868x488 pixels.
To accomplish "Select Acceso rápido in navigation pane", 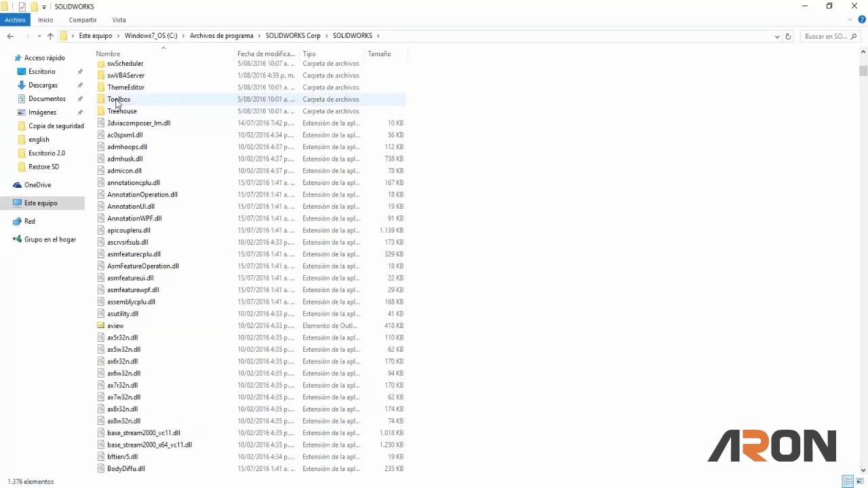I will click(x=45, y=58).
